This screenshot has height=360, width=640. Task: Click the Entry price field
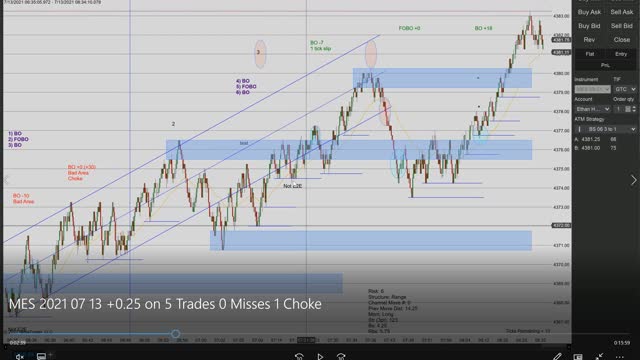click(x=621, y=54)
